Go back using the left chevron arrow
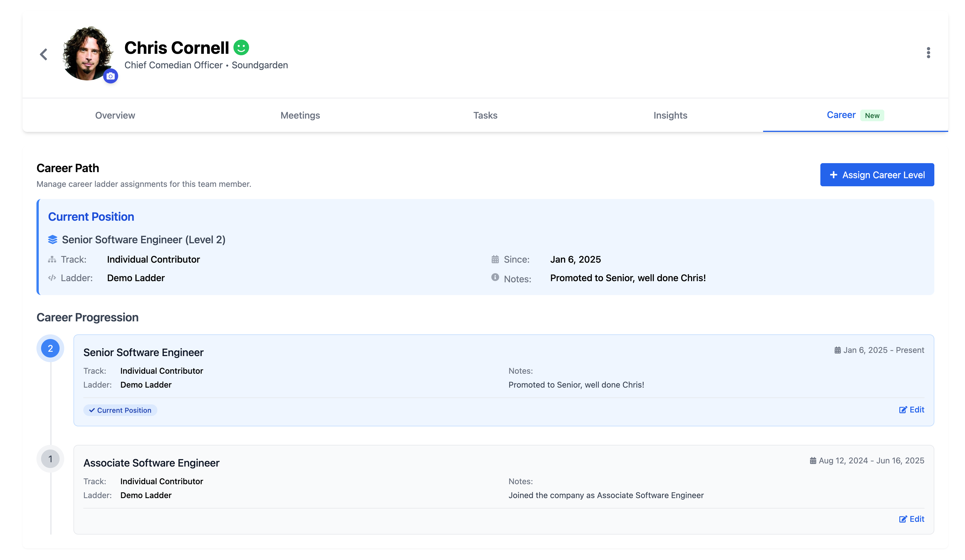This screenshot has height=560, width=965. coord(44,54)
